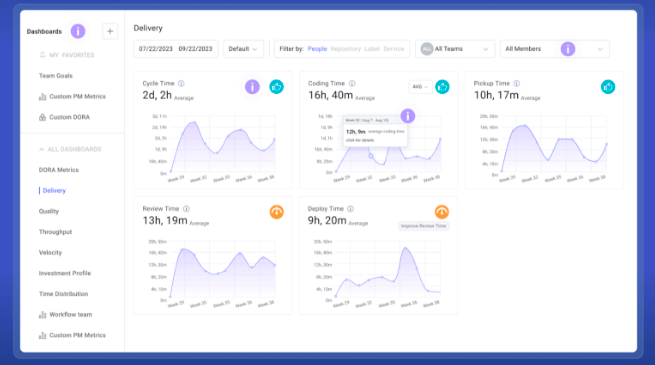This screenshot has width=655, height=365.
Task: Click the info icon next to Cycle Time
Action: [181, 84]
